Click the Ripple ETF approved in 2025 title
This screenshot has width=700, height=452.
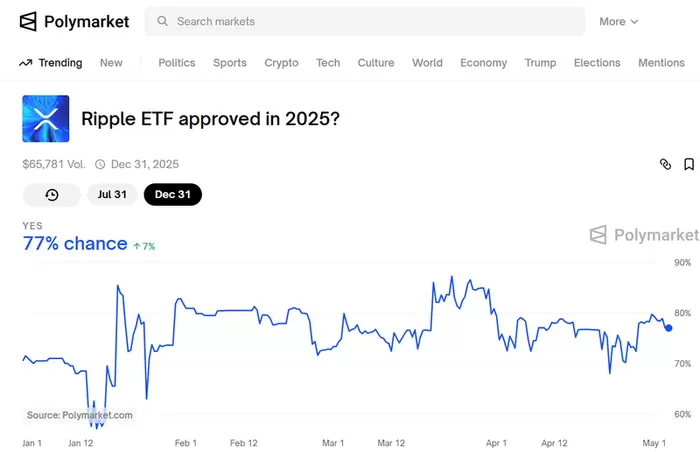click(210, 119)
